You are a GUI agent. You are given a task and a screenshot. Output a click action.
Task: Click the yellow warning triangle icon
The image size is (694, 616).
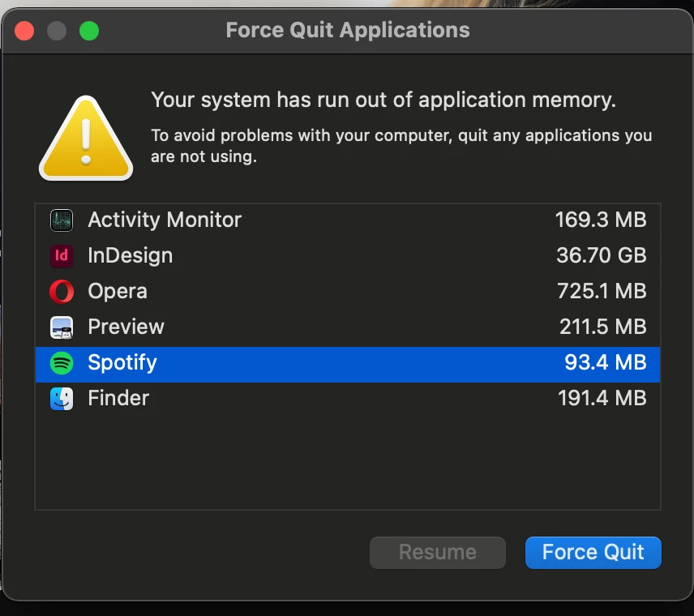[86, 137]
